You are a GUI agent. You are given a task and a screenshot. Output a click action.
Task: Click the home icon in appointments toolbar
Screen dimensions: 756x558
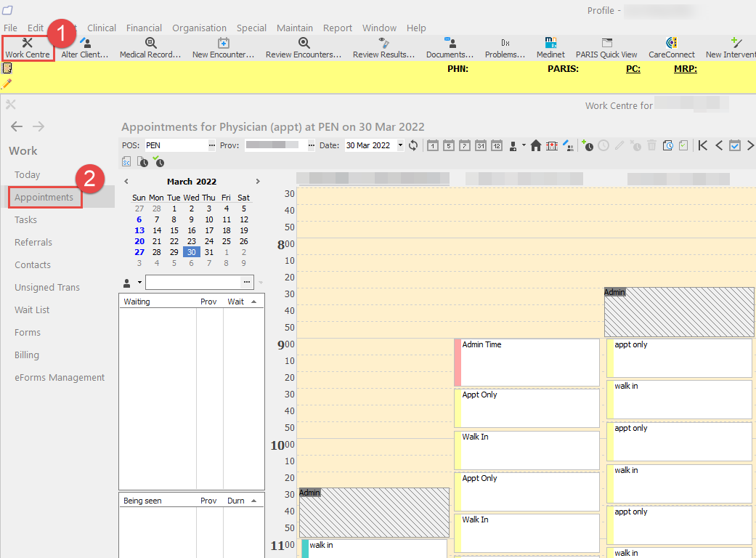pyautogui.click(x=536, y=145)
